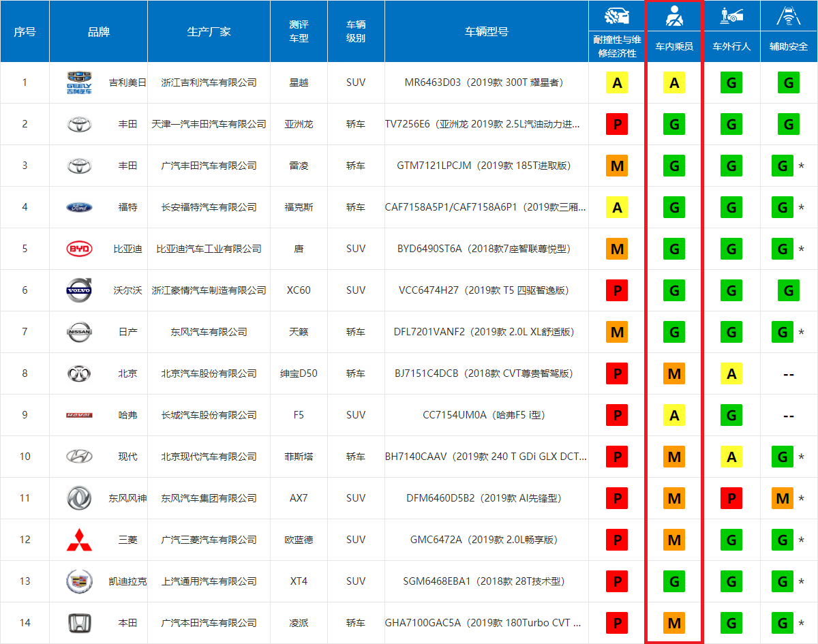Screen dimensions: 818x644
Task: Click model number CC7154UM0A cell
Action: click(487, 415)
